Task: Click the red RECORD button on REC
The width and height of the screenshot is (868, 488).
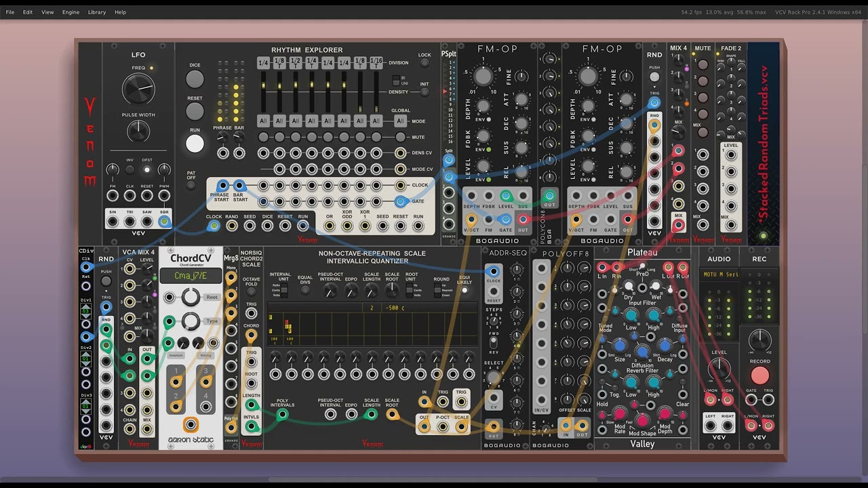Action: (x=760, y=375)
